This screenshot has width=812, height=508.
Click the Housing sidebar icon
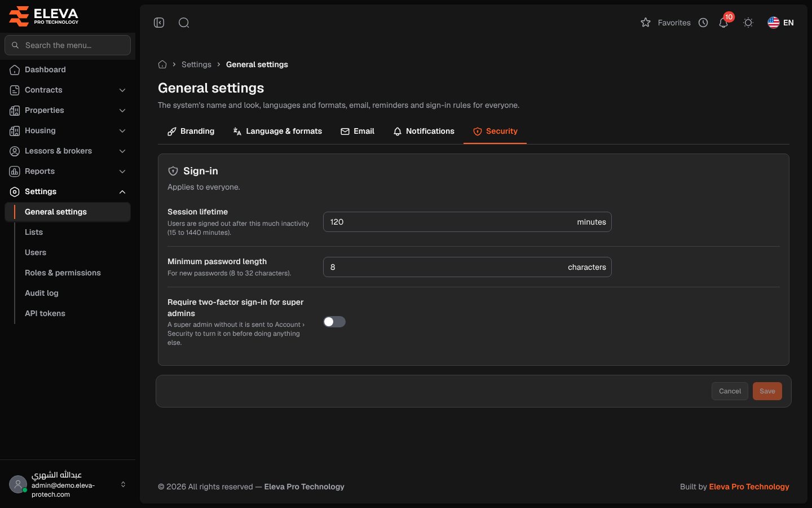[15, 130]
